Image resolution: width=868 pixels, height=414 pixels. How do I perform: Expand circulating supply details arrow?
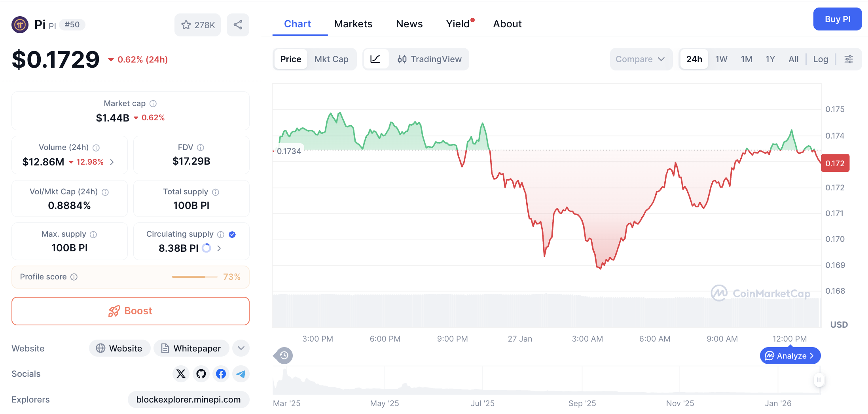click(x=219, y=248)
